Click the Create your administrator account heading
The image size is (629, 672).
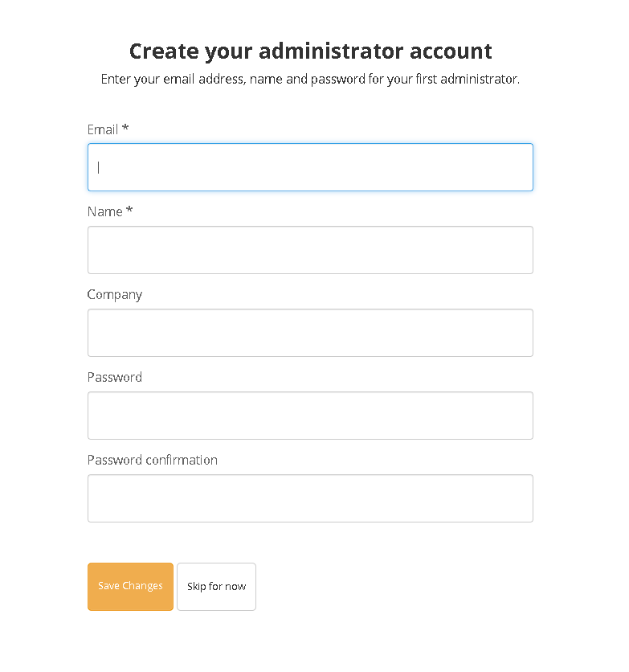pos(310,51)
